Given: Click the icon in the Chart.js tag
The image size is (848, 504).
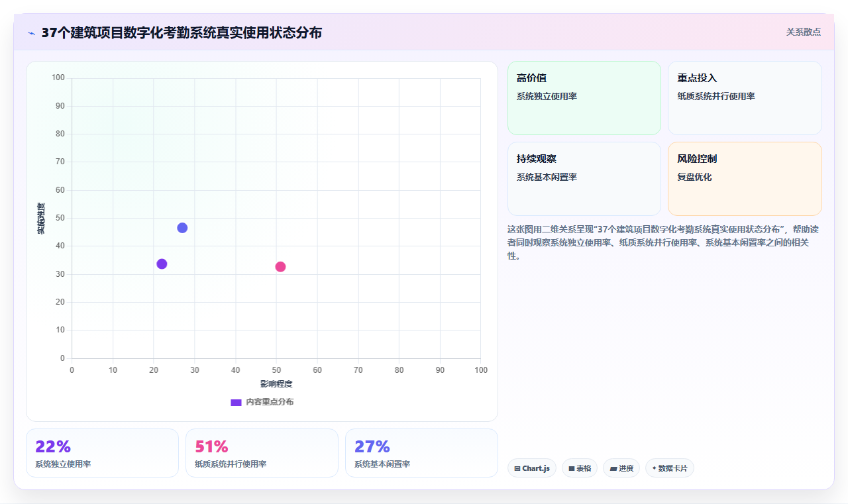Looking at the screenshot, I should click(517, 468).
